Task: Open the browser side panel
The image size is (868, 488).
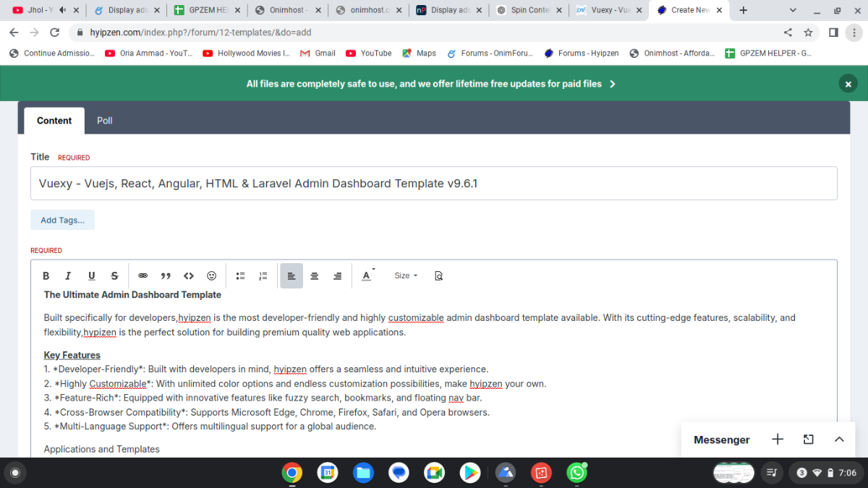Action: tap(833, 33)
